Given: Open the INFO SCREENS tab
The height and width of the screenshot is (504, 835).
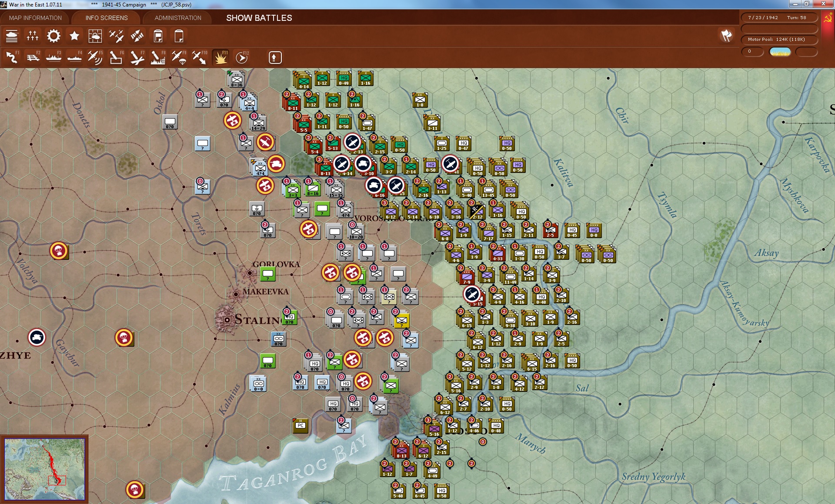Looking at the screenshot, I should 107,18.
